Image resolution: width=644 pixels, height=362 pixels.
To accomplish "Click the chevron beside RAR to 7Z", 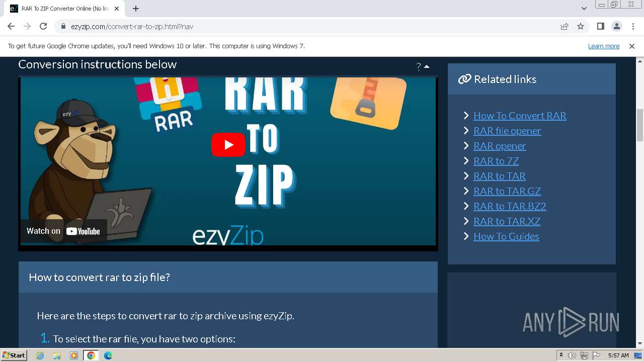I will click(466, 161).
